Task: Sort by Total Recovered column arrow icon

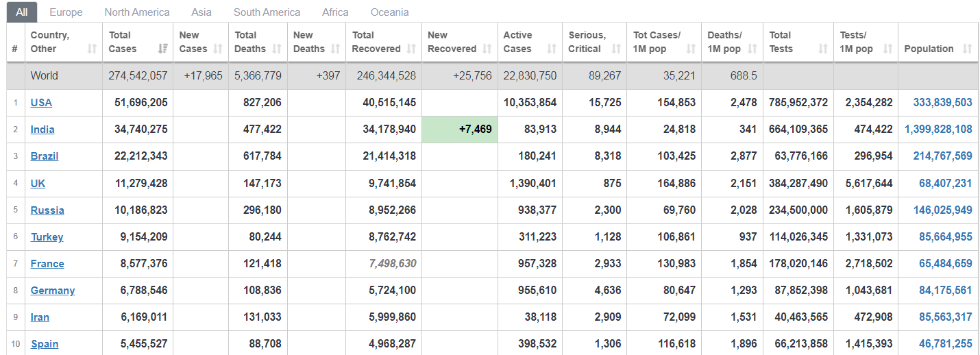Action: click(411, 49)
